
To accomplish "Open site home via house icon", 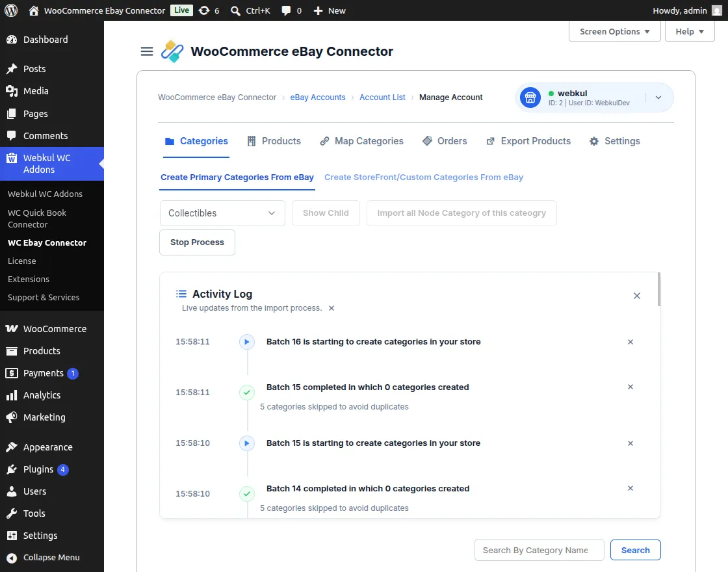I will click(33, 10).
